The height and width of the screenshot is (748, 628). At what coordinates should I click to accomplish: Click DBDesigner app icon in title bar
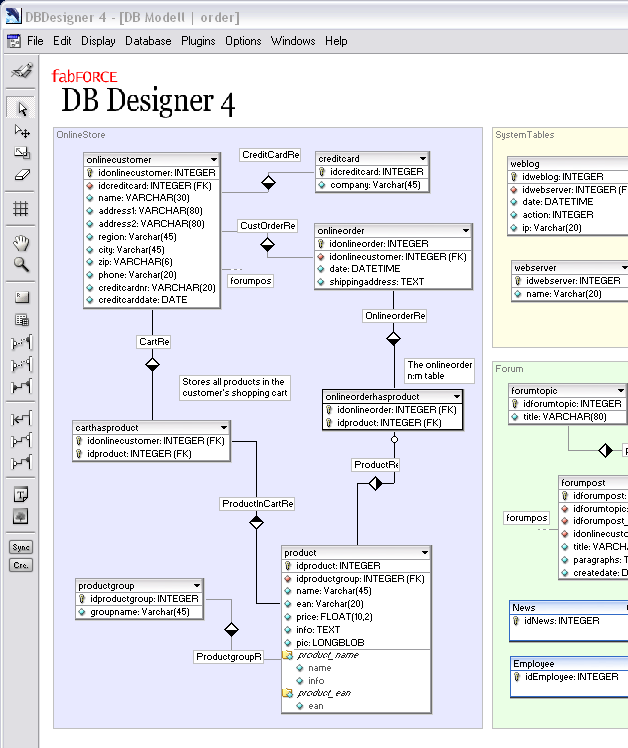(13, 16)
